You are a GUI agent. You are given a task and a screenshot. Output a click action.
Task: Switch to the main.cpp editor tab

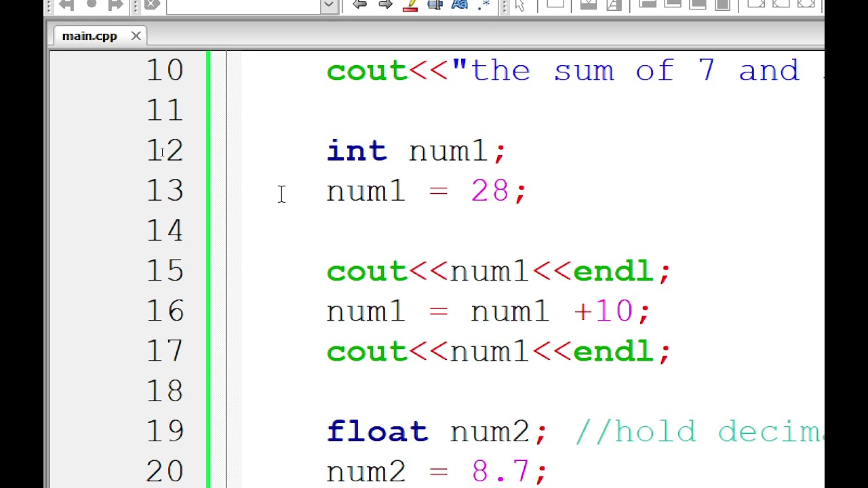[90, 36]
